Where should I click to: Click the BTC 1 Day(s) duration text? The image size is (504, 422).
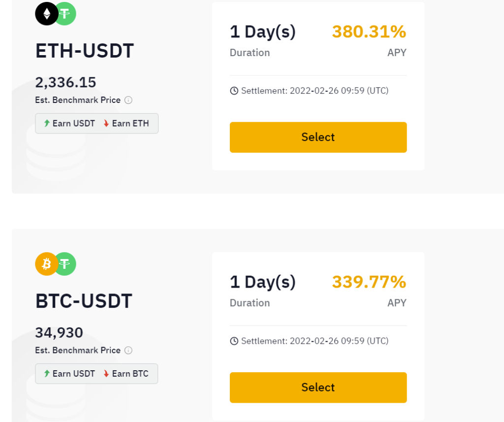(x=263, y=282)
